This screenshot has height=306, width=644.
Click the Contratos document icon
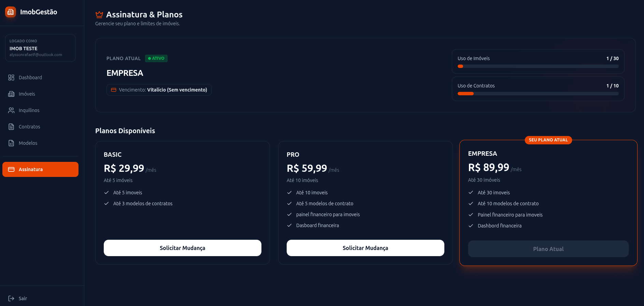(11, 127)
